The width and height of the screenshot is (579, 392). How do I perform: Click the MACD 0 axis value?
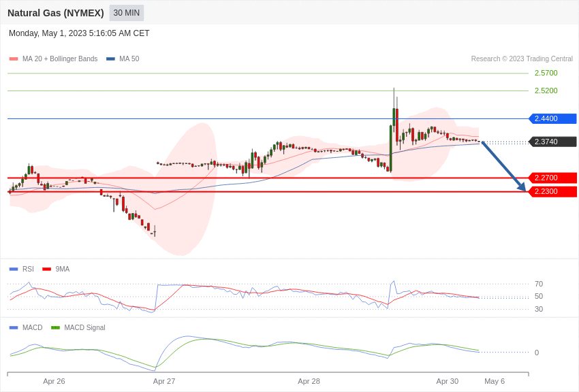(537, 353)
